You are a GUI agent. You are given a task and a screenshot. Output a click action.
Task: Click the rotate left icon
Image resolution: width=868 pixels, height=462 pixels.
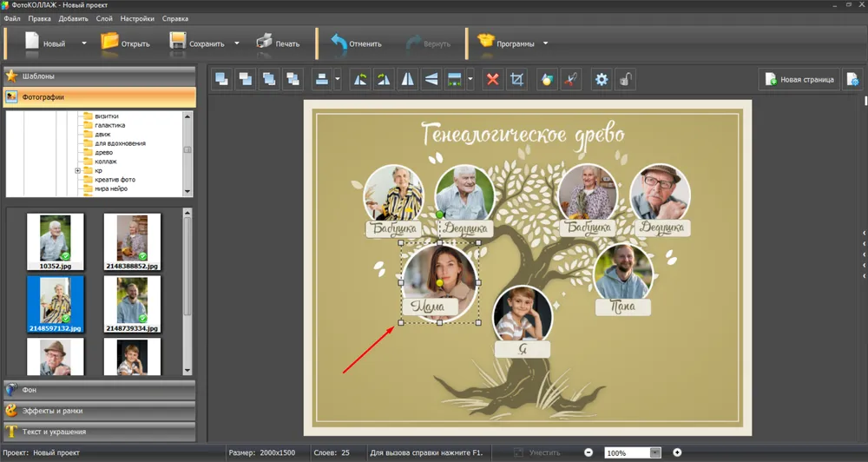[x=360, y=80]
